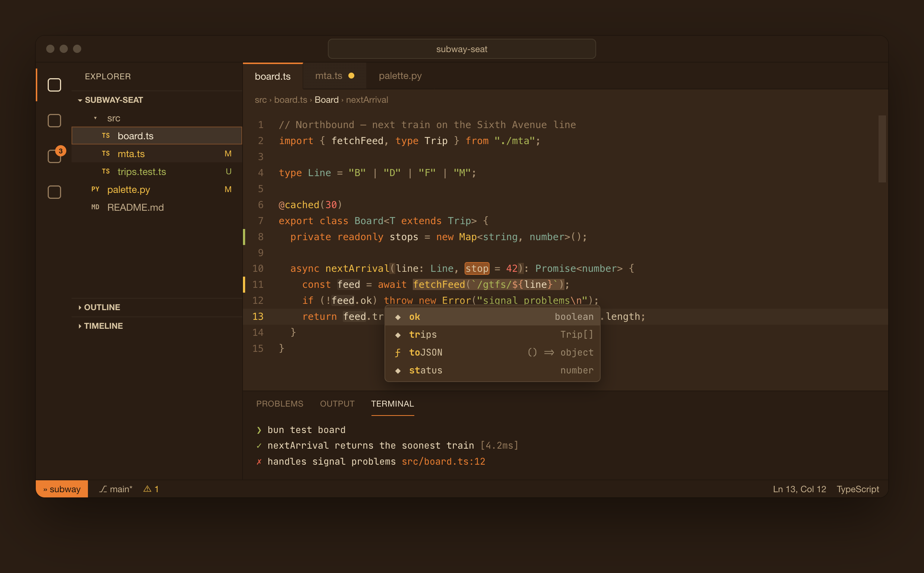This screenshot has height=573, width=924.
Task: Click the subway-seat command center search box
Action: tap(461, 49)
